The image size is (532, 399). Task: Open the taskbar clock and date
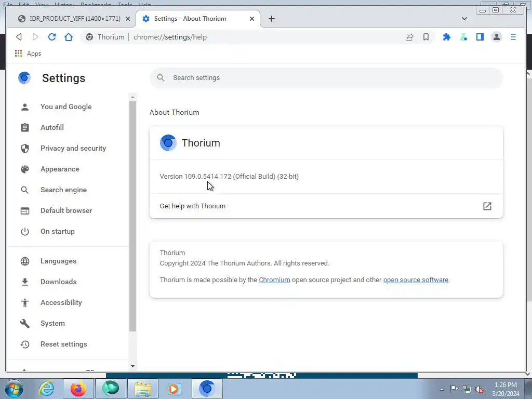tap(506, 389)
